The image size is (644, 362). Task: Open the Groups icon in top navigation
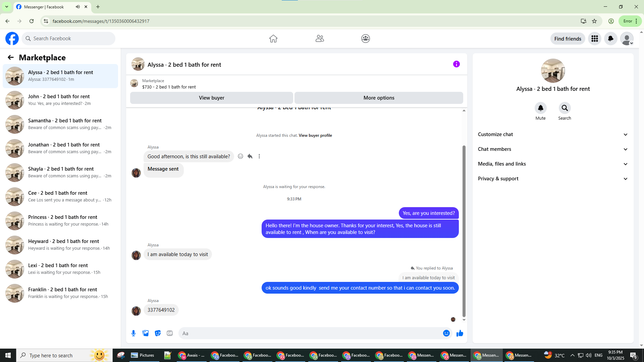tap(366, 39)
